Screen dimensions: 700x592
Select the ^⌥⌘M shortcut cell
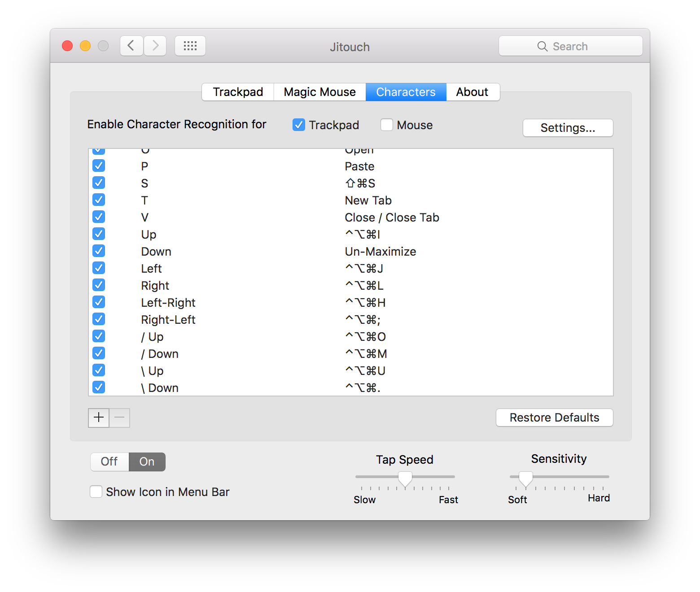point(366,354)
